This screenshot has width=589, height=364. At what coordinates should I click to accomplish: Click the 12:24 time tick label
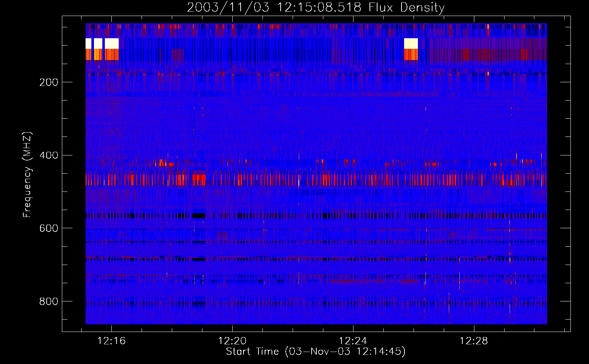pyautogui.click(x=353, y=341)
